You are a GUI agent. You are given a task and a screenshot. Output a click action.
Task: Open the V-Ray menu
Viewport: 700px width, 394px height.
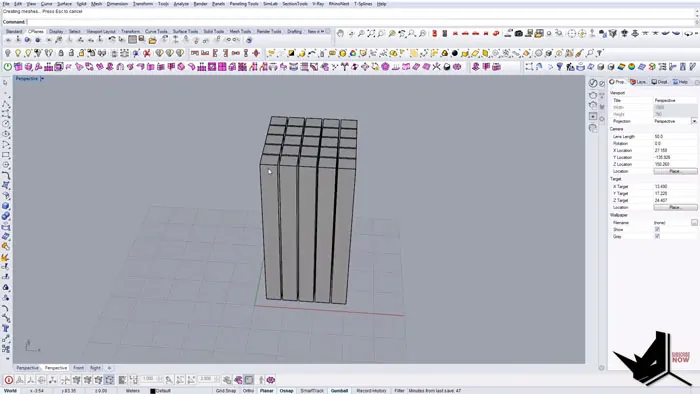tap(318, 4)
